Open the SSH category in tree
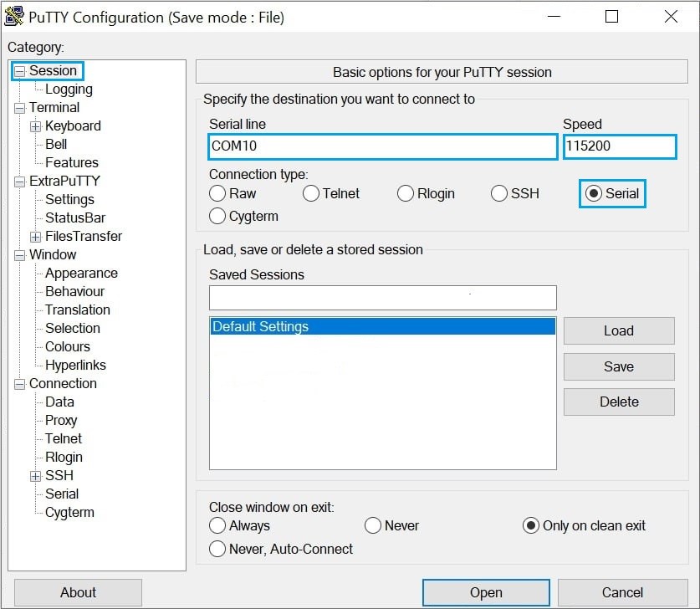700x609 pixels. click(59, 475)
